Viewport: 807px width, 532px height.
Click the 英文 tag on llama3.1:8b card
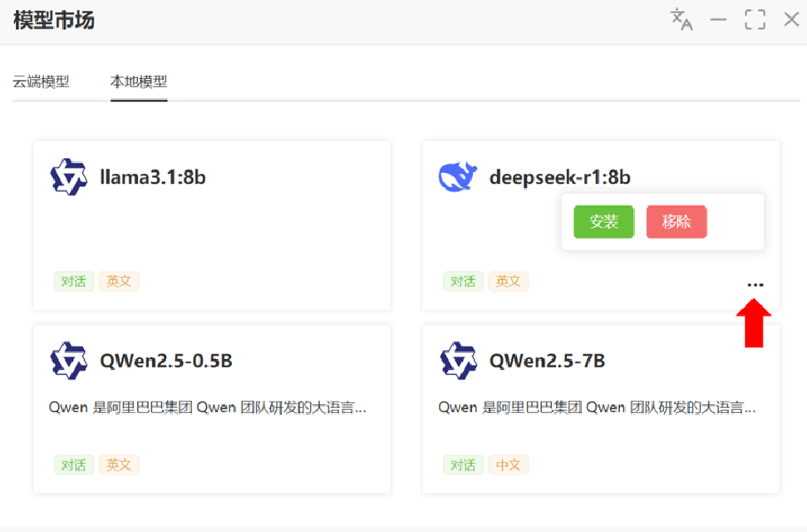point(118,281)
